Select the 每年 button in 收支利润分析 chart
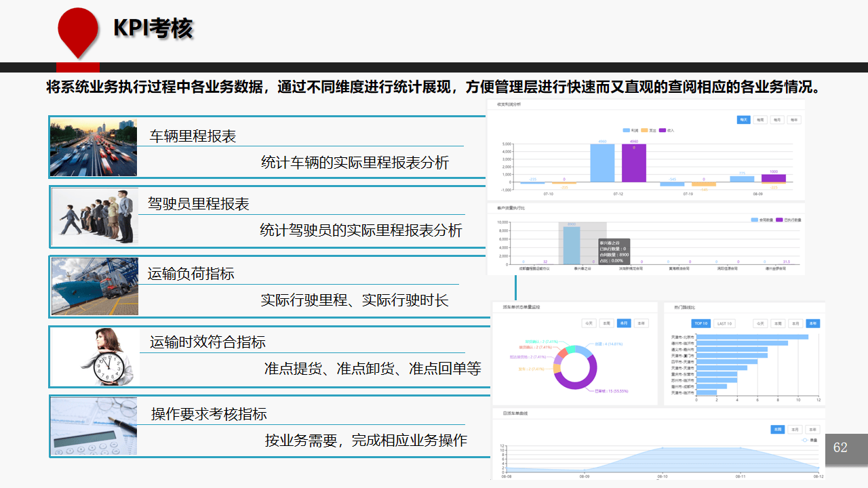Image resolution: width=868 pixels, height=488 pixels. (794, 119)
